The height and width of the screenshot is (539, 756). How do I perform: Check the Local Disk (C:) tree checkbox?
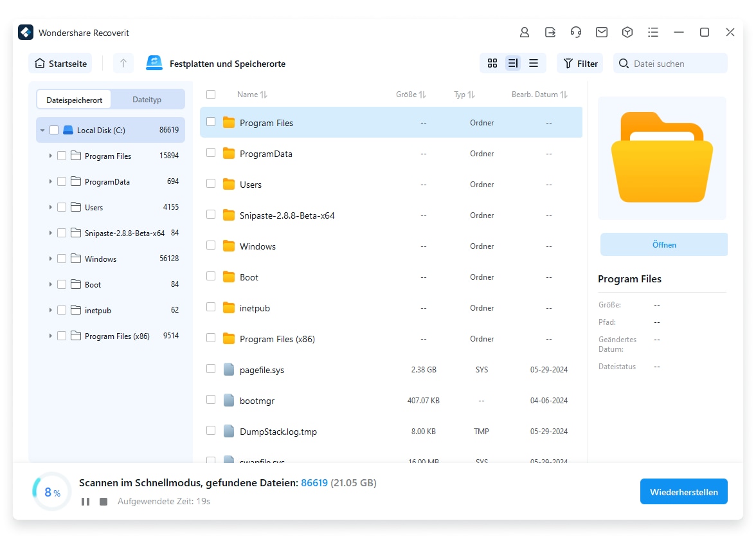coord(54,130)
